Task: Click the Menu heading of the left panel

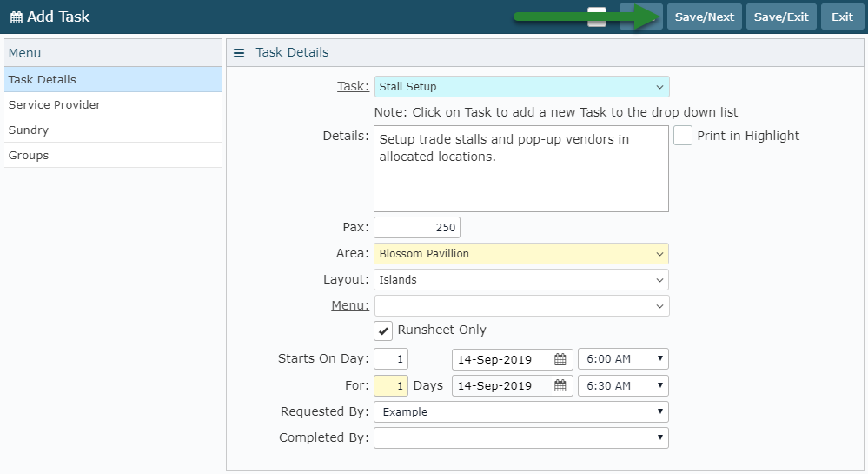Action: (24, 53)
